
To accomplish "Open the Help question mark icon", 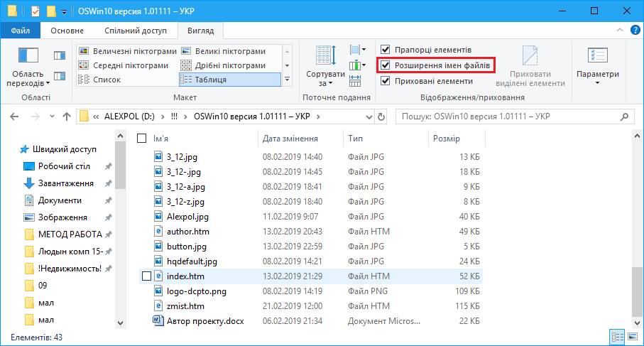I will [x=635, y=30].
